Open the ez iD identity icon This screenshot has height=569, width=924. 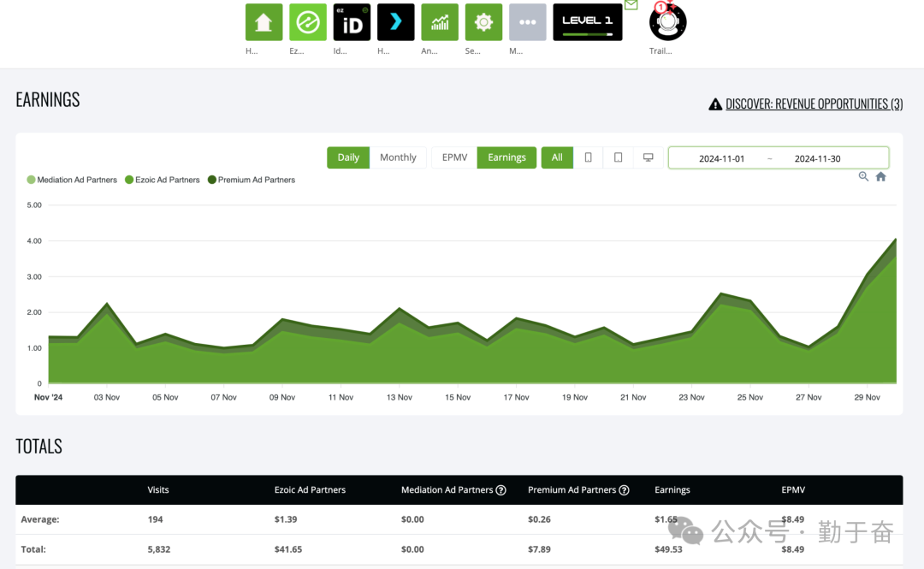(x=352, y=22)
